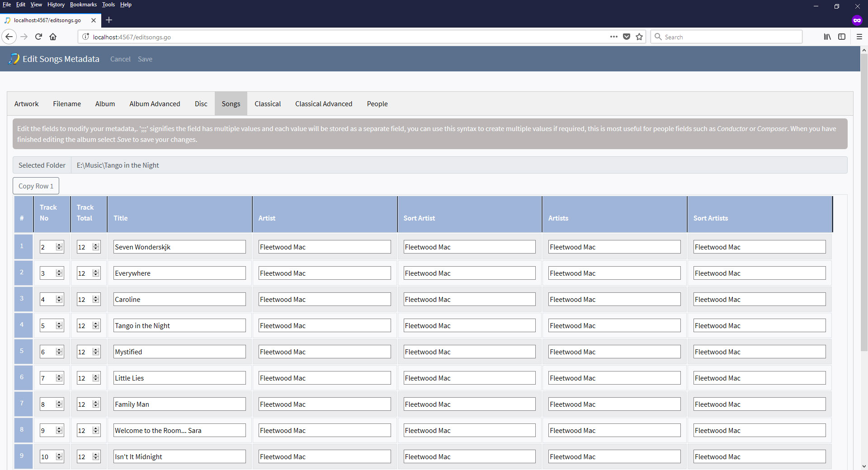Click the Everywhere title field

pos(179,273)
